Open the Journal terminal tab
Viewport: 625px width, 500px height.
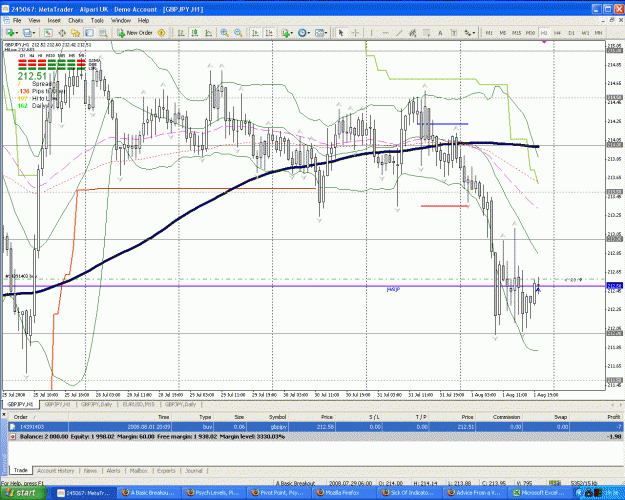[194, 470]
